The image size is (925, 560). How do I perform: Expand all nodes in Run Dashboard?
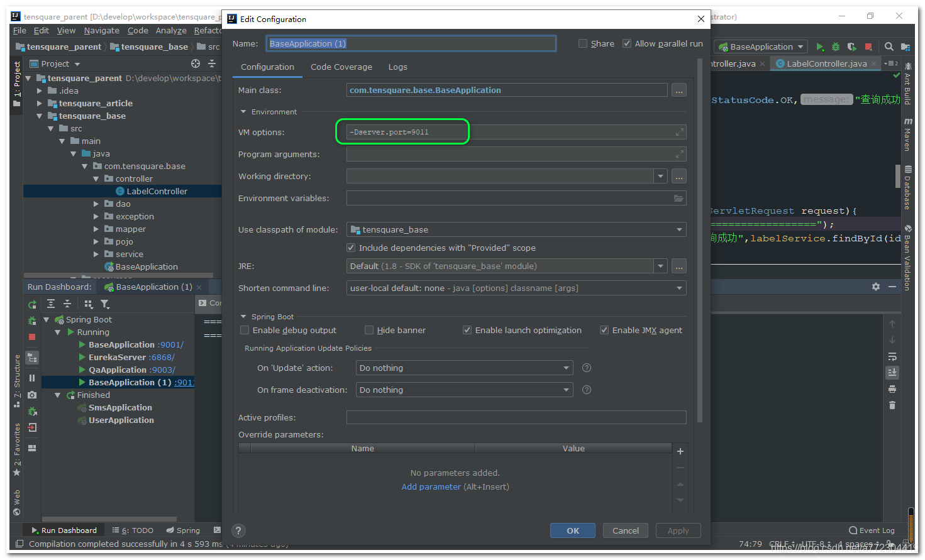tap(51, 304)
